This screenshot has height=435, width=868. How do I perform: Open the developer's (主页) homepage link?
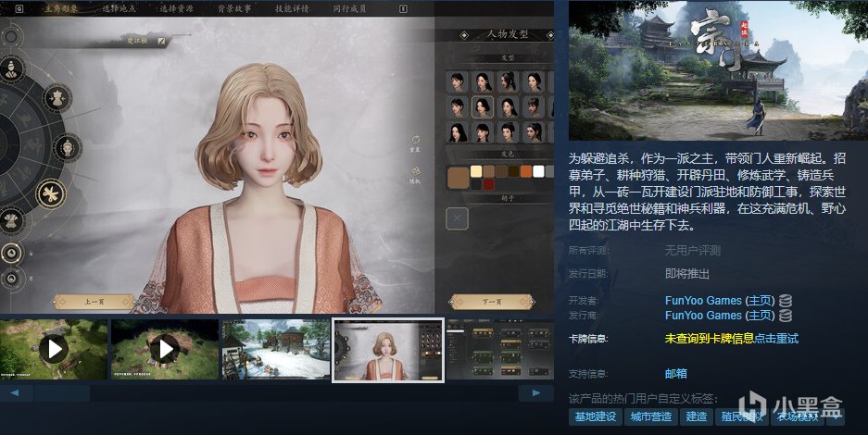[x=760, y=301]
